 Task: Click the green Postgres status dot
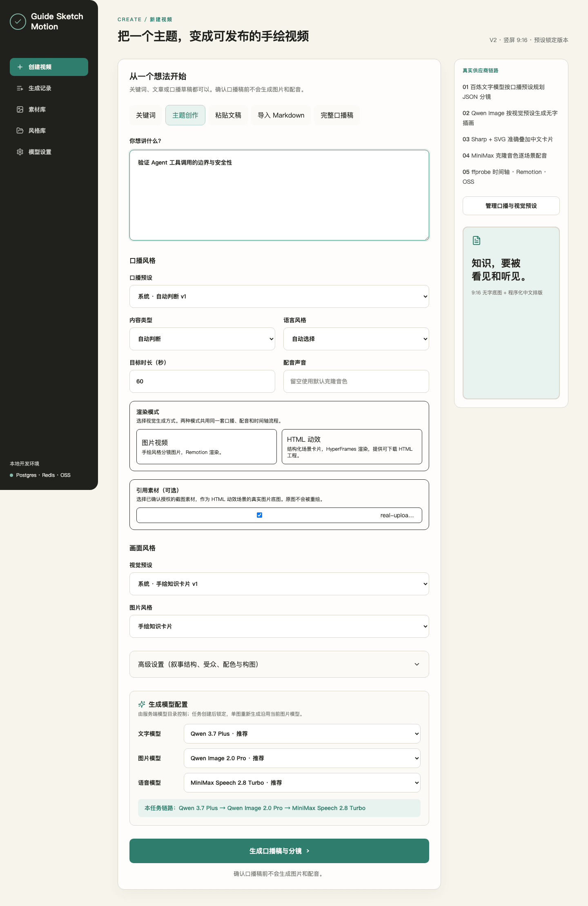click(x=11, y=475)
